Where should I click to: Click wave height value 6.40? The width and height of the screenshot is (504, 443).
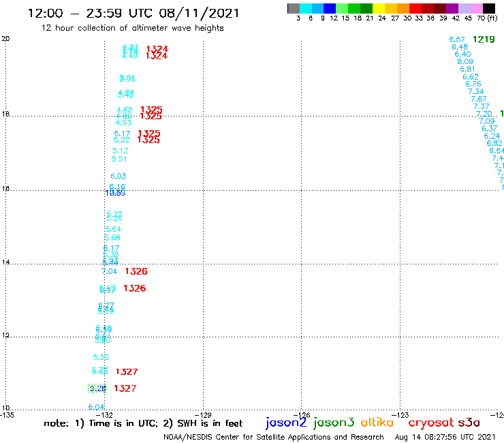462,54
